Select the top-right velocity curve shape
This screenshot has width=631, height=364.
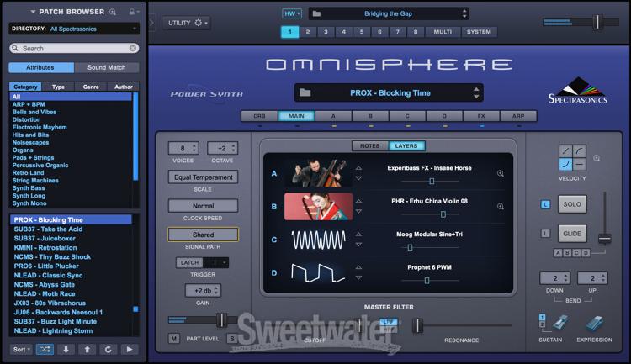click(x=579, y=151)
